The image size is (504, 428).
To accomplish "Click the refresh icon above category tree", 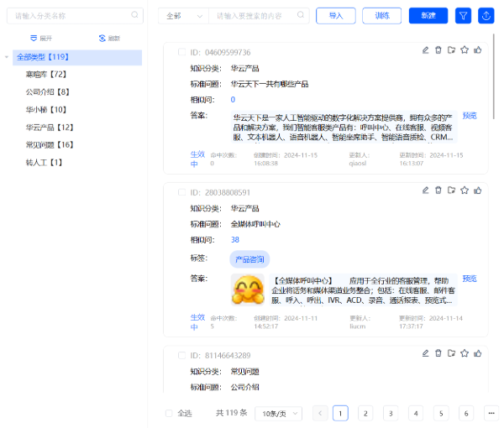I will tap(102, 39).
